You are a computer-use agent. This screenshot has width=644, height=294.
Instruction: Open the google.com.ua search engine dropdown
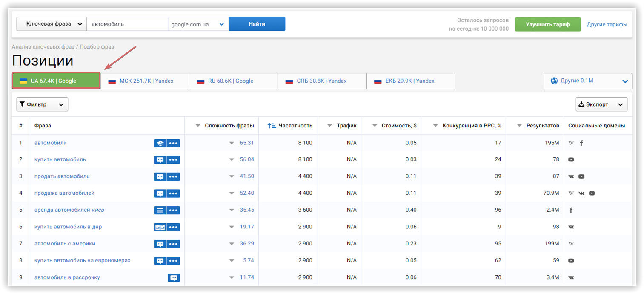(x=198, y=24)
